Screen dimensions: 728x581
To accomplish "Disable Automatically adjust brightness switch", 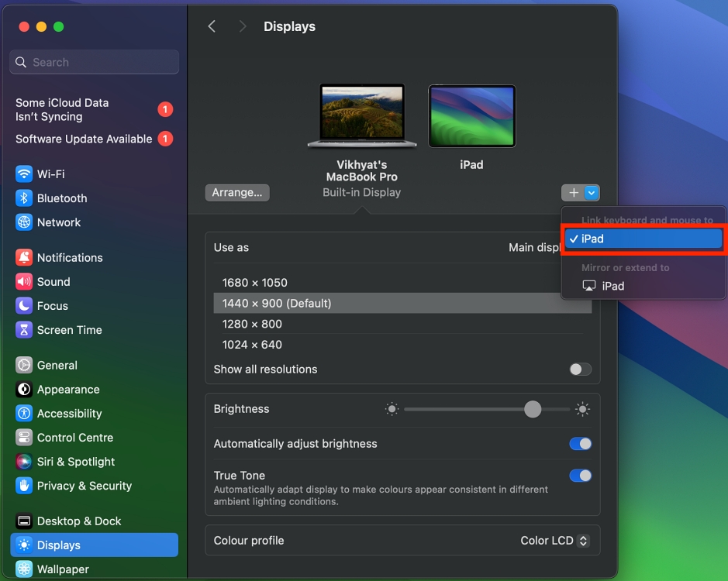I will point(581,444).
